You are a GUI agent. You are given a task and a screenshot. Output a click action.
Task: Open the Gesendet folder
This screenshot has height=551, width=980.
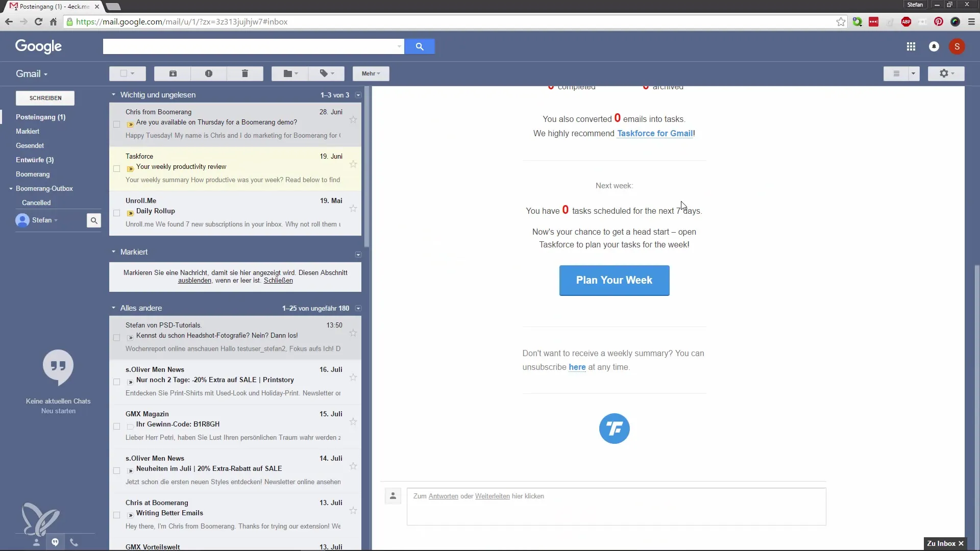click(30, 145)
